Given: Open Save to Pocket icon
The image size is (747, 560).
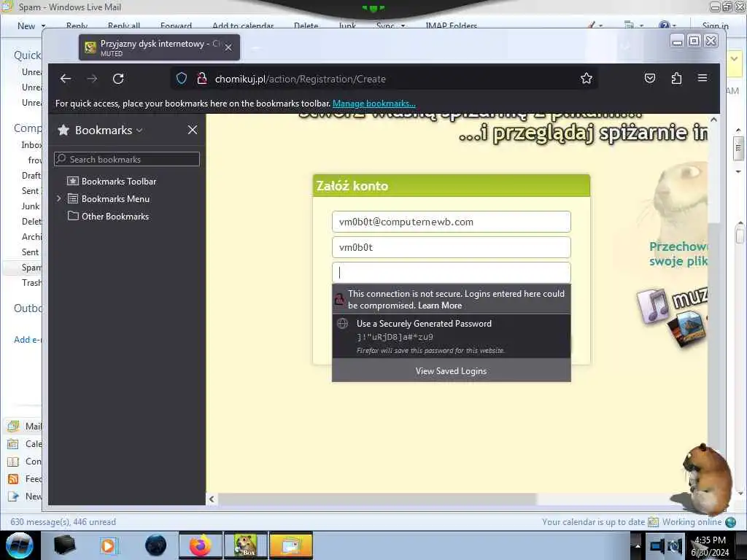Looking at the screenshot, I should [650, 79].
